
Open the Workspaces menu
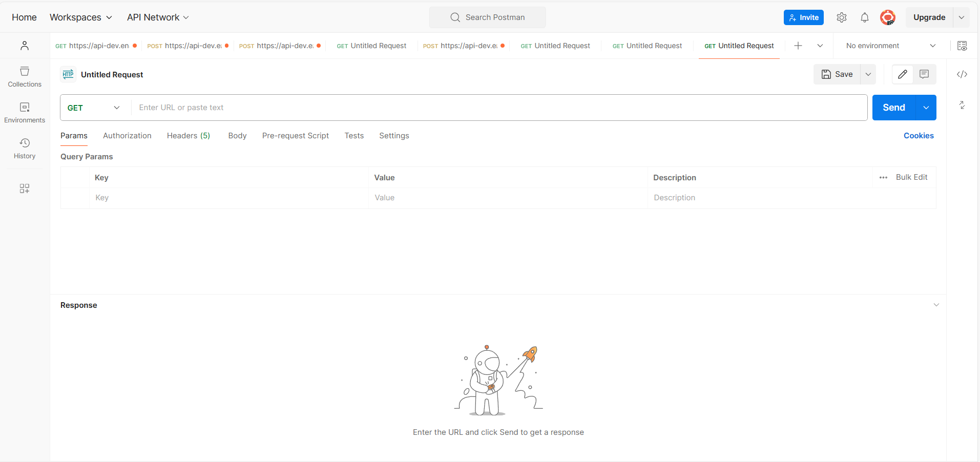pos(80,17)
